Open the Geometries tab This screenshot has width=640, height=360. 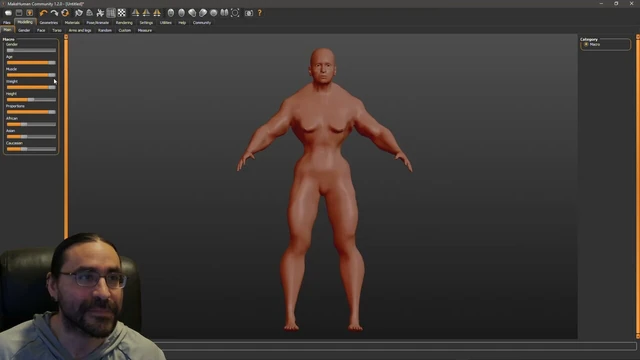pos(49,22)
